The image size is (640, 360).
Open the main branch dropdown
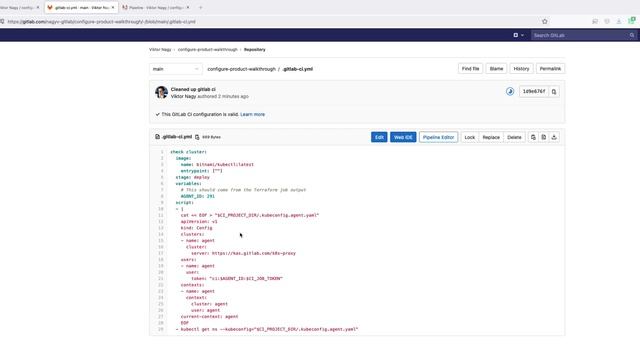[x=176, y=69]
